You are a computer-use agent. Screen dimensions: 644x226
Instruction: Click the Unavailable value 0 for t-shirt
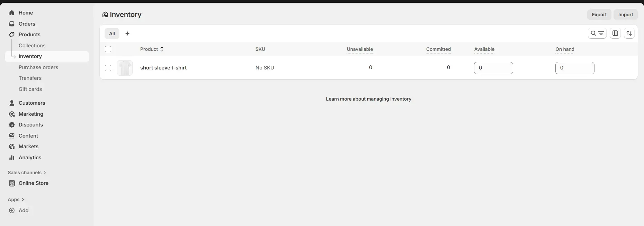pos(370,67)
